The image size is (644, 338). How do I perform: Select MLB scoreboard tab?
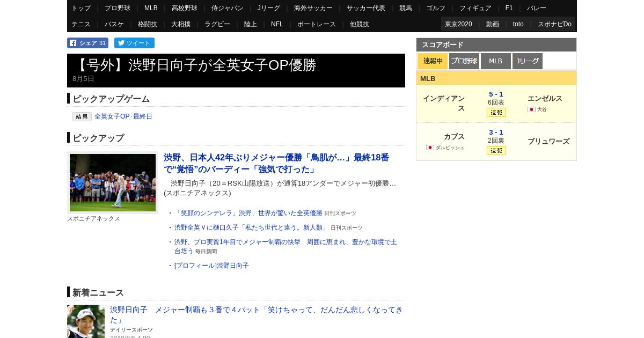[496, 61]
